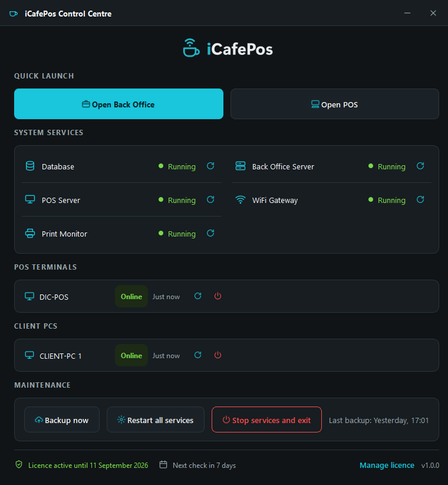Click Just now beside CLIENT-PC 1
This screenshot has width=448, height=485.
pos(166,356)
